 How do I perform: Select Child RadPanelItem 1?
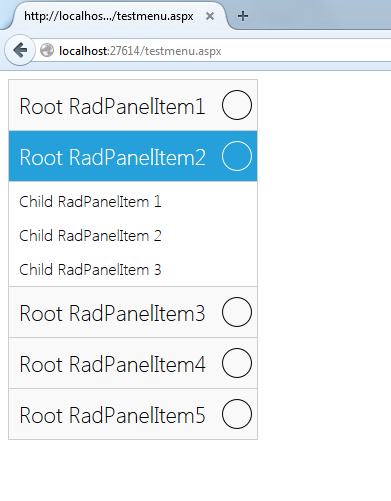[x=90, y=202]
